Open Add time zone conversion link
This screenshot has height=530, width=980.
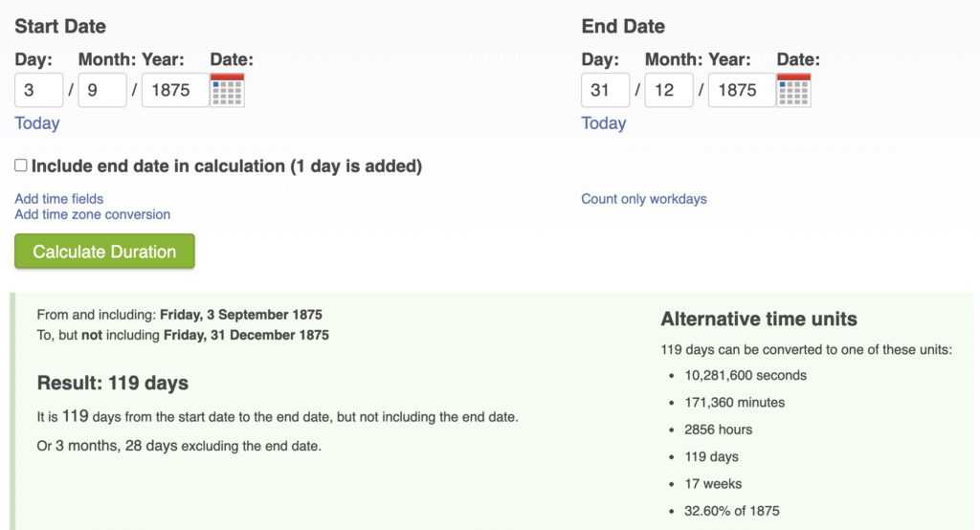pos(93,214)
